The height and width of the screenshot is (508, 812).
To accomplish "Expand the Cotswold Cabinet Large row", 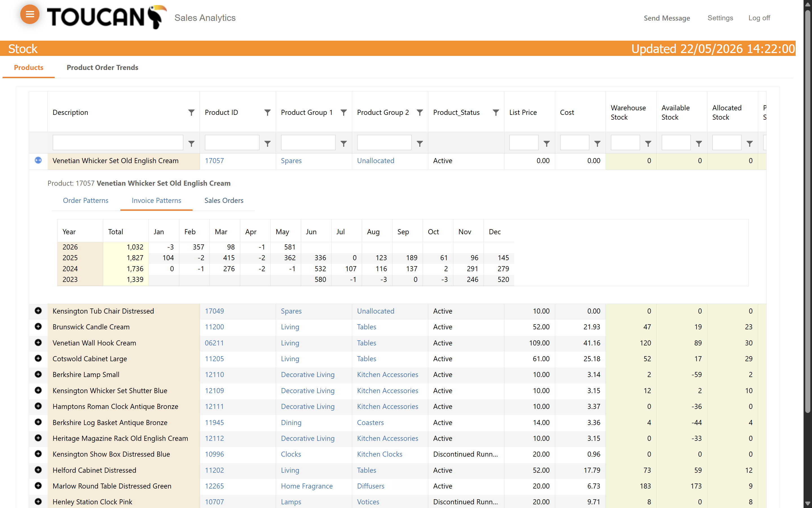I will click(x=38, y=358).
